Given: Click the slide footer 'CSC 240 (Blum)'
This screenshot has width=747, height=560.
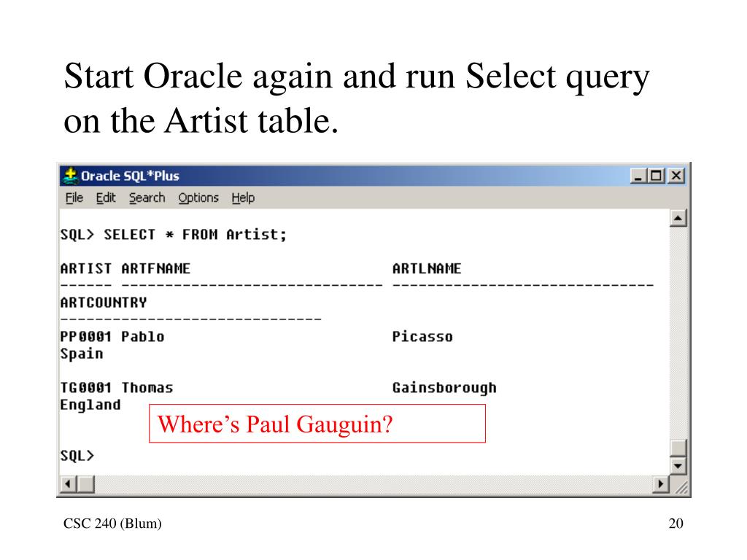Looking at the screenshot, I should [x=112, y=524].
